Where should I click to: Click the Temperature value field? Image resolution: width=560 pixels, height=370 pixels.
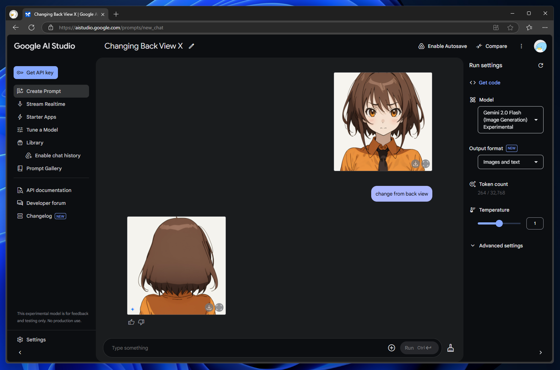pos(535,224)
